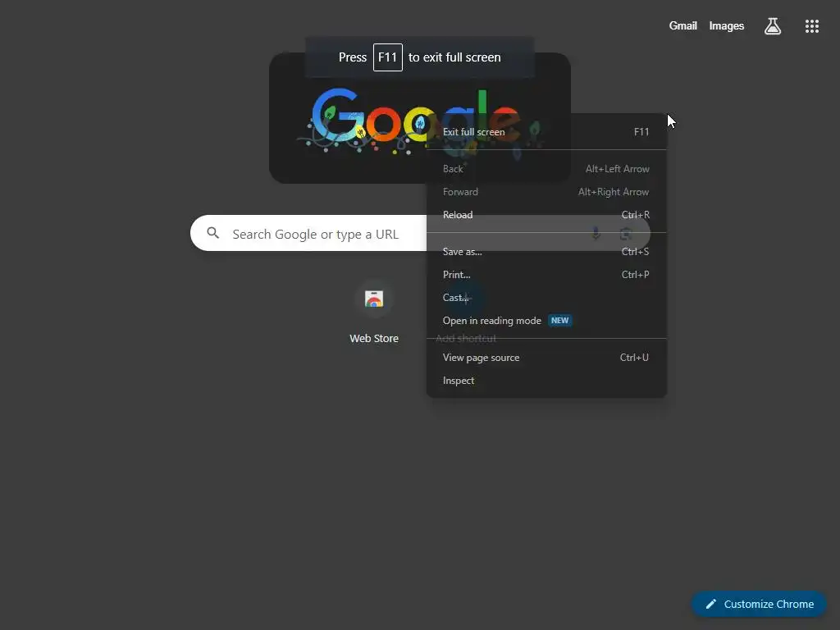This screenshot has width=840, height=630.
Task: Select Open in reading mode entry
Action: [546, 321]
